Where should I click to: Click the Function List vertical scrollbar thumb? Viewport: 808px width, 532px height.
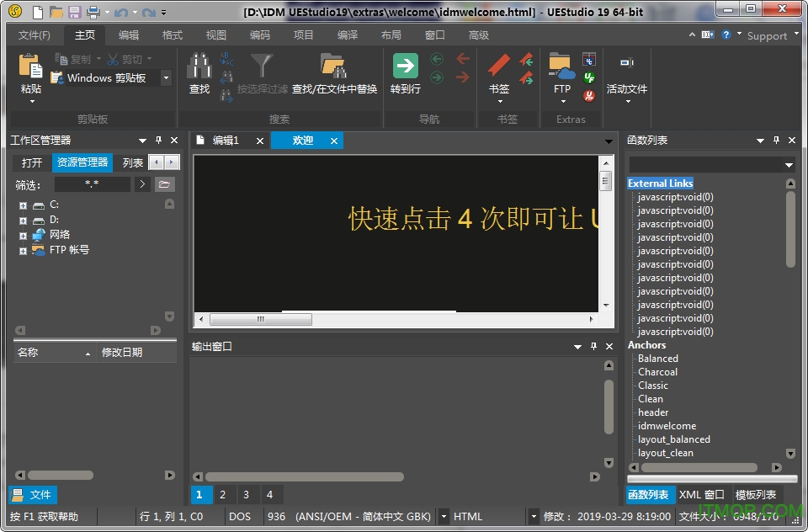790,229
